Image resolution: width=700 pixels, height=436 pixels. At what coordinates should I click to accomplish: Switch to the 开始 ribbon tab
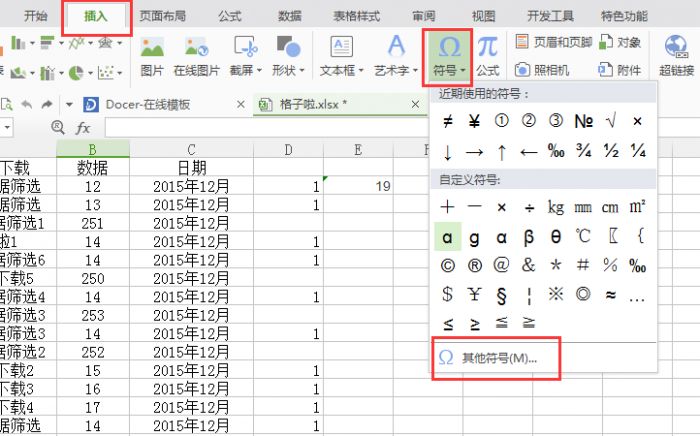coord(36,16)
